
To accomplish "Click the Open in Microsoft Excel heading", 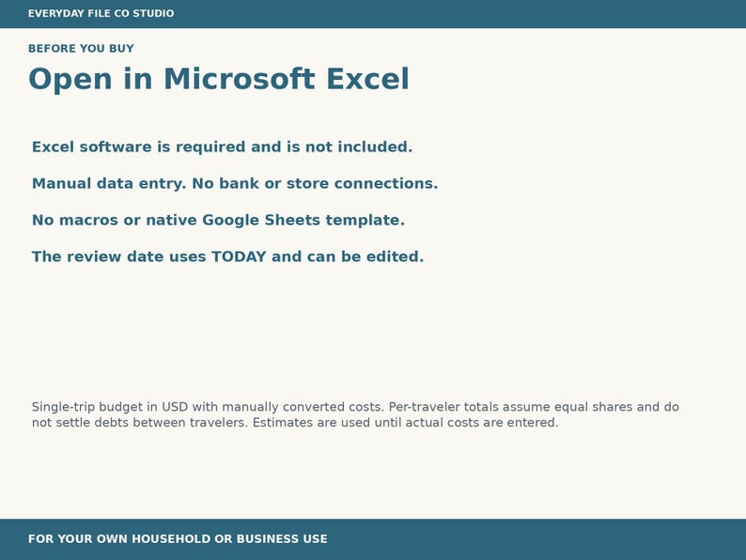I will point(219,79).
